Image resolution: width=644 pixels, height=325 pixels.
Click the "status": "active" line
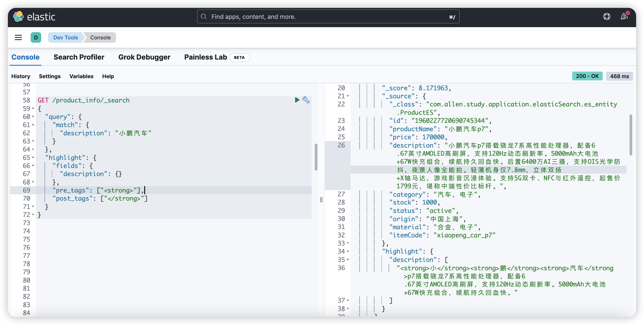click(424, 211)
